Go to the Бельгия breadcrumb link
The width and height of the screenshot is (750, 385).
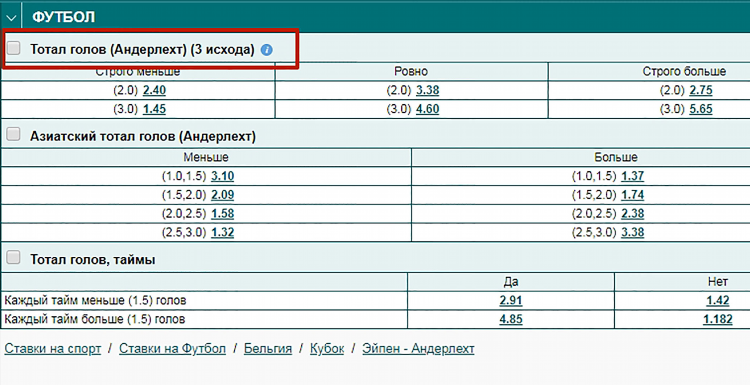click(268, 349)
